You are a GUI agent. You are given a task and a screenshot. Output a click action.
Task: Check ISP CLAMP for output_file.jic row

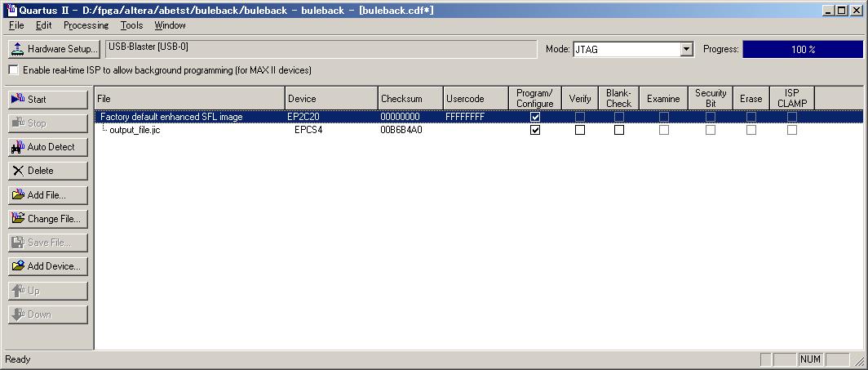[x=792, y=130]
